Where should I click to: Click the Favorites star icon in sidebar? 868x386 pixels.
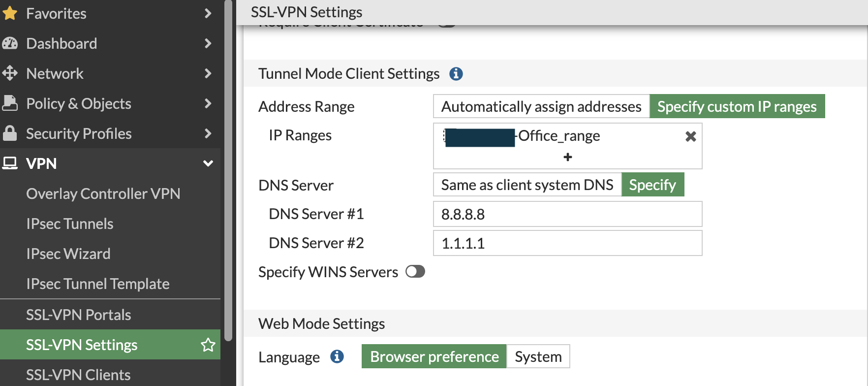pos(10,13)
